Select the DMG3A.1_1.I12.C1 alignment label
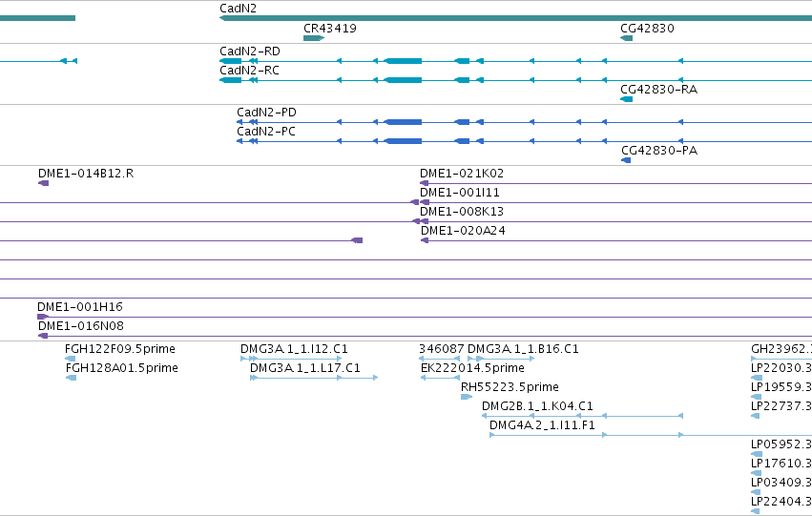This screenshot has height=516, width=812. (x=294, y=349)
